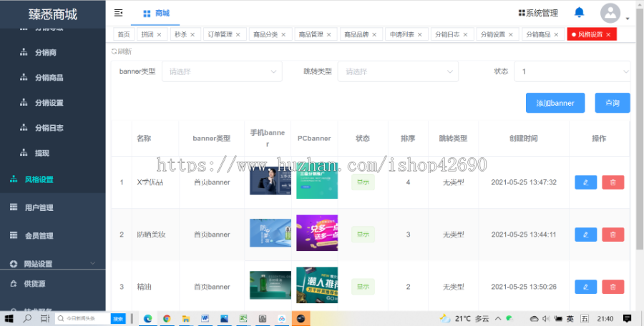This screenshot has height=326, width=644.
Task: Open the taskbar search magnifier
Action: coord(27,318)
